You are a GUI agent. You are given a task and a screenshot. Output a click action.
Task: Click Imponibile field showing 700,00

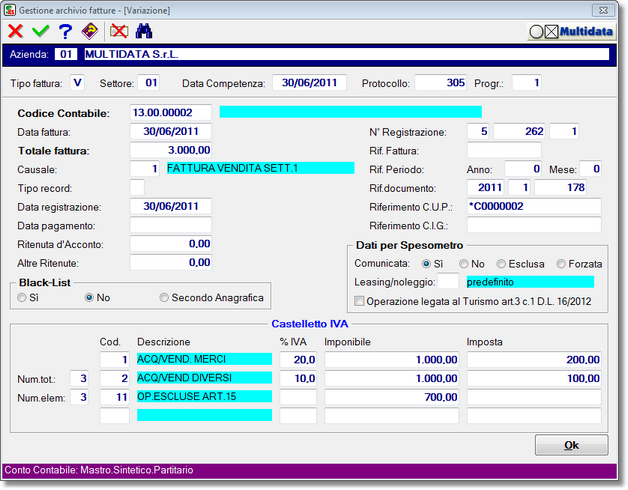tap(392, 397)
